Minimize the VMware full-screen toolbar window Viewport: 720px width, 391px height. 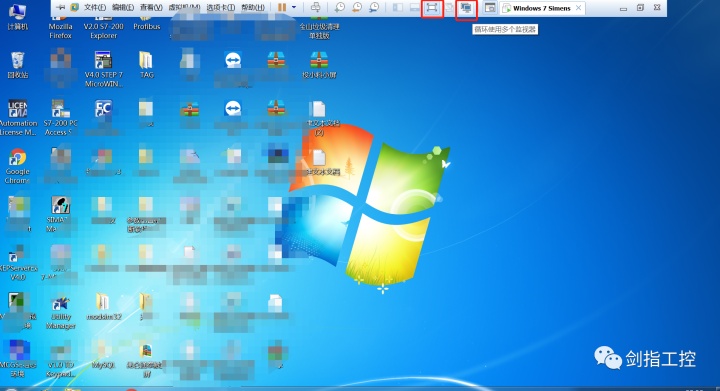[623, 8]
